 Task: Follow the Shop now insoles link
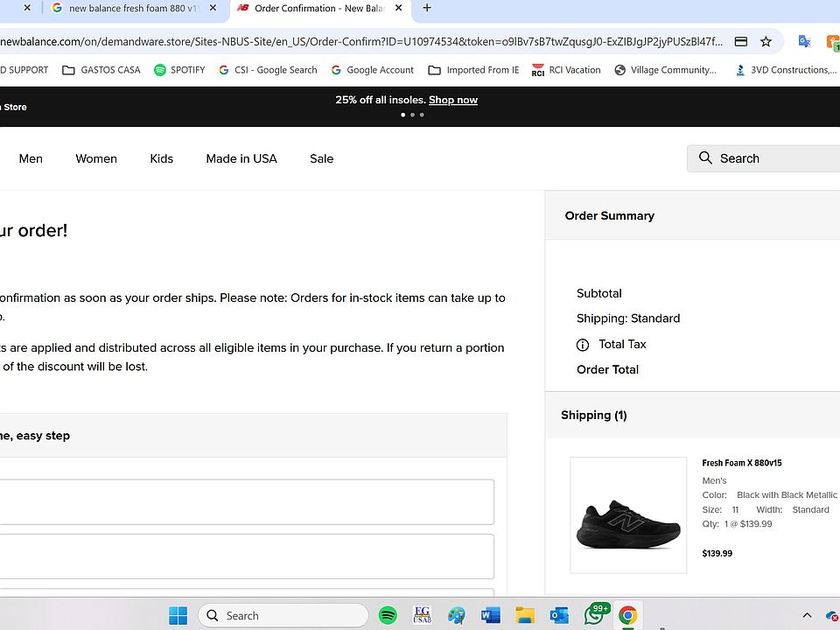(x=453, y=100)
